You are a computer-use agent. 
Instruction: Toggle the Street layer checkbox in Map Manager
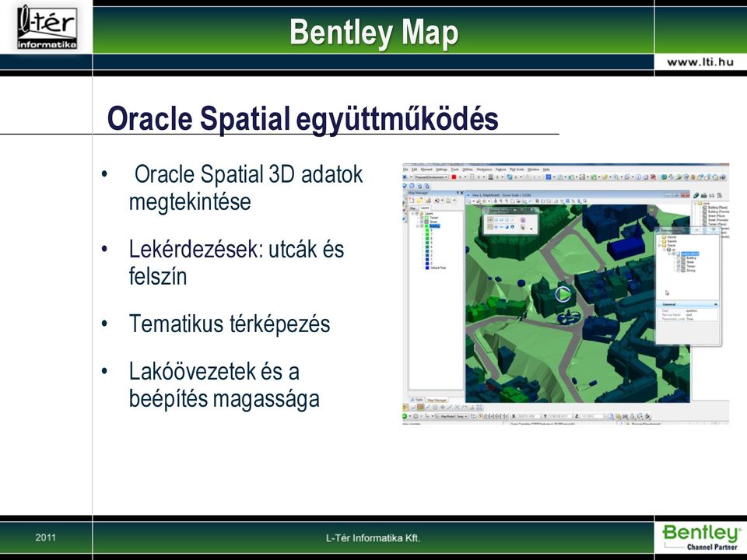pyautogui.click(x=422, y=222)
